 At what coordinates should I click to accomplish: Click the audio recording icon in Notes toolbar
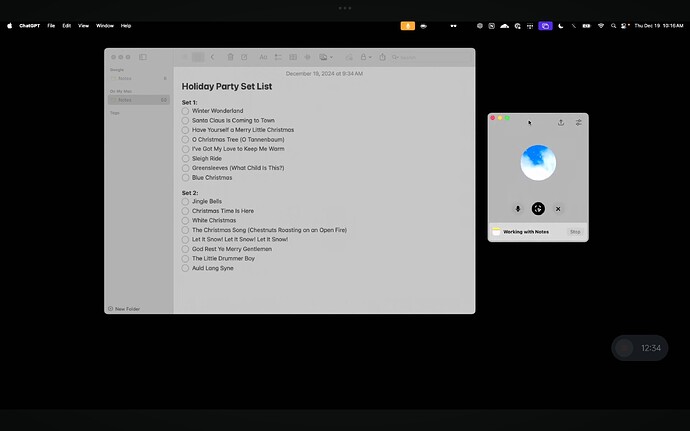click(x=308, y=57)
